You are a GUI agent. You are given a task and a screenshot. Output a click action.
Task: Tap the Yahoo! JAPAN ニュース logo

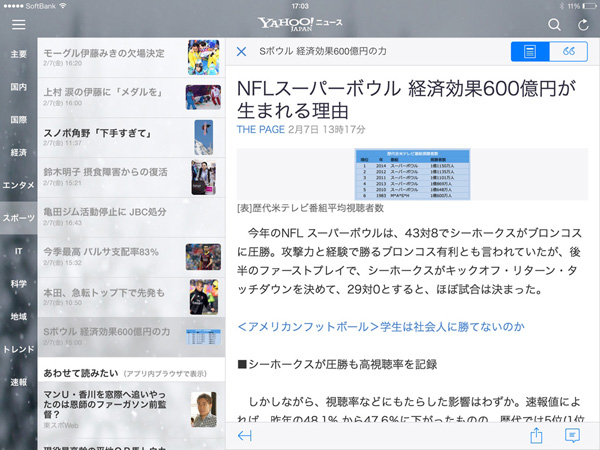coord(300,24)
